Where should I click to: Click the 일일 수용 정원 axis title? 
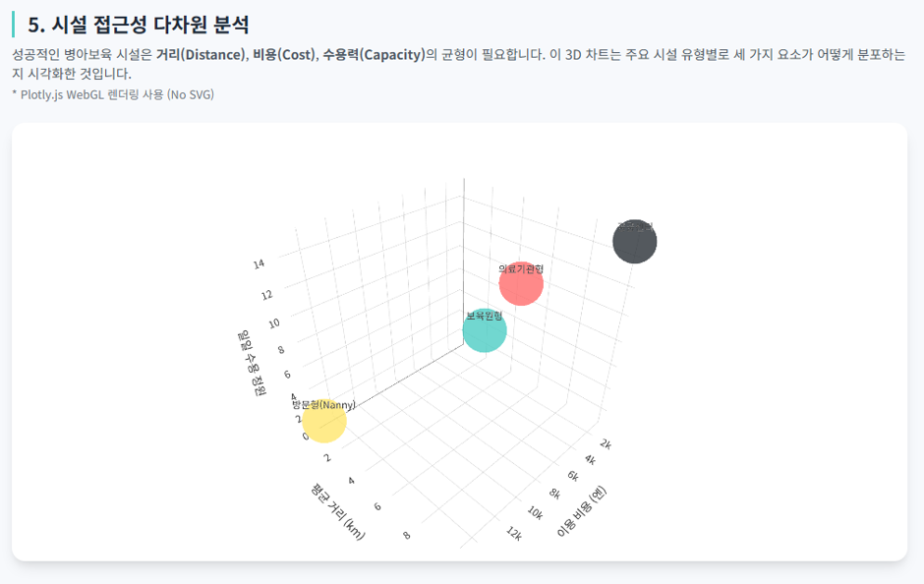click(x=252, y=363)
